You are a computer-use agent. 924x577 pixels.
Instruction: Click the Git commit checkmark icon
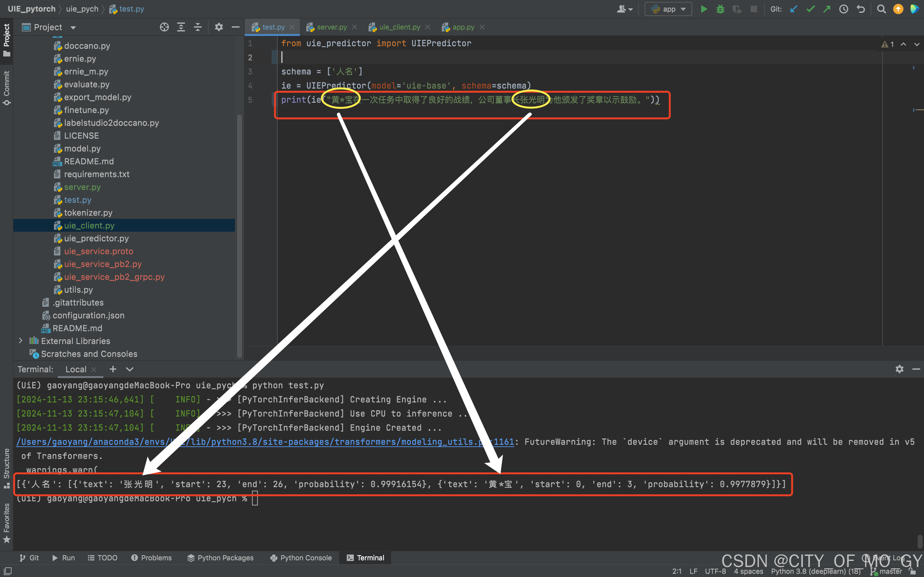tap(810, 9)
